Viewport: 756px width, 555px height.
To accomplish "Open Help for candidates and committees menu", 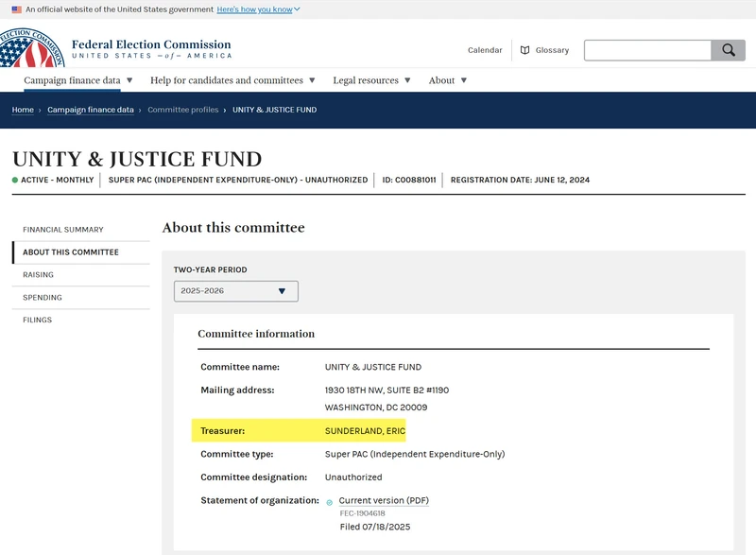I will [232, 80].
